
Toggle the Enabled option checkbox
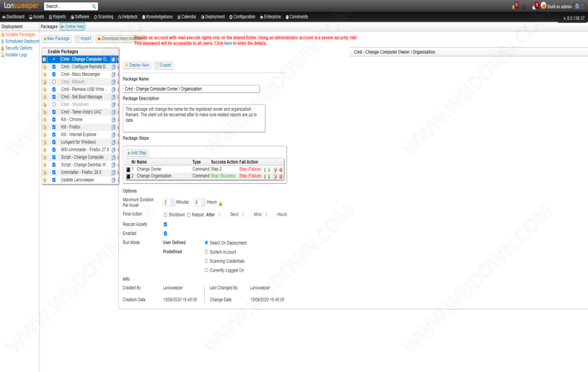tap(165, 234)
